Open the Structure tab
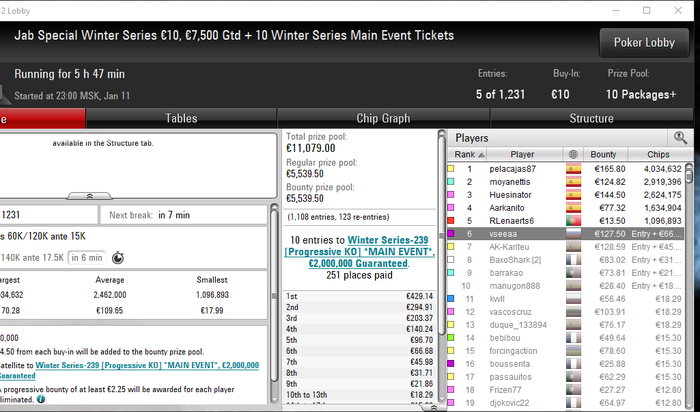 pyautogui.click(x=591, y=118)
